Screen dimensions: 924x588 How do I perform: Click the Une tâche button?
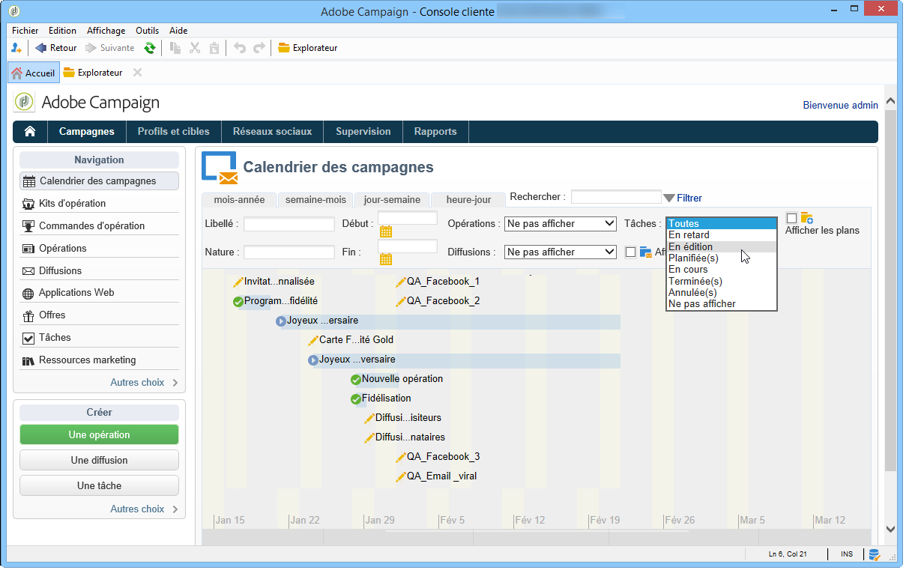[99, 486]
